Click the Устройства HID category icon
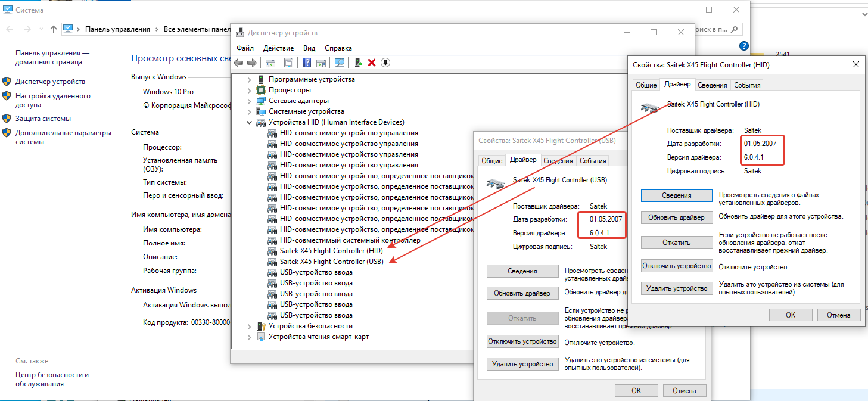This screenshot has width=868, height=401. [261, 122]
